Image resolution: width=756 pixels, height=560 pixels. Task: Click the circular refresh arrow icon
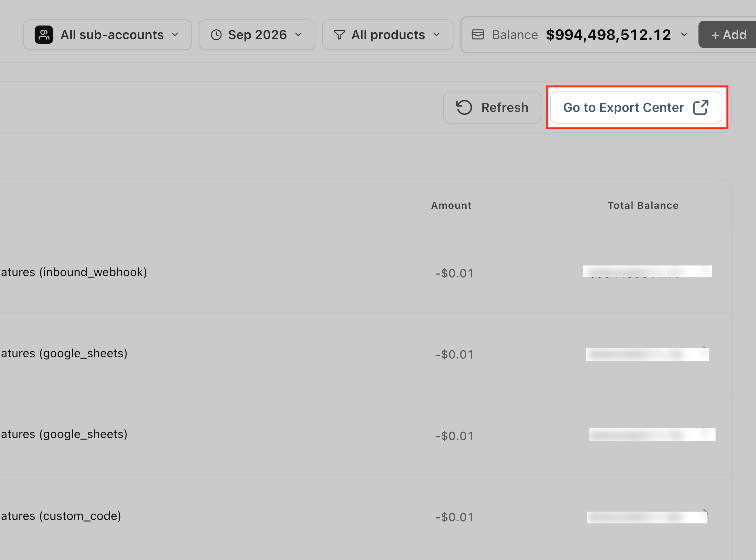(464, 107)
